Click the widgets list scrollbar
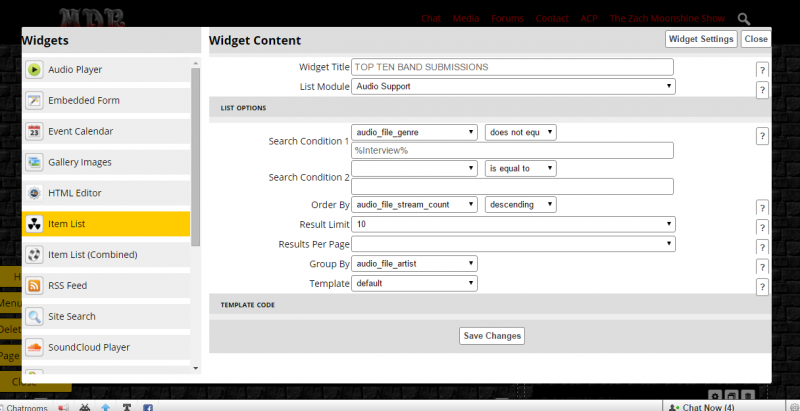 tap(195, 156)
